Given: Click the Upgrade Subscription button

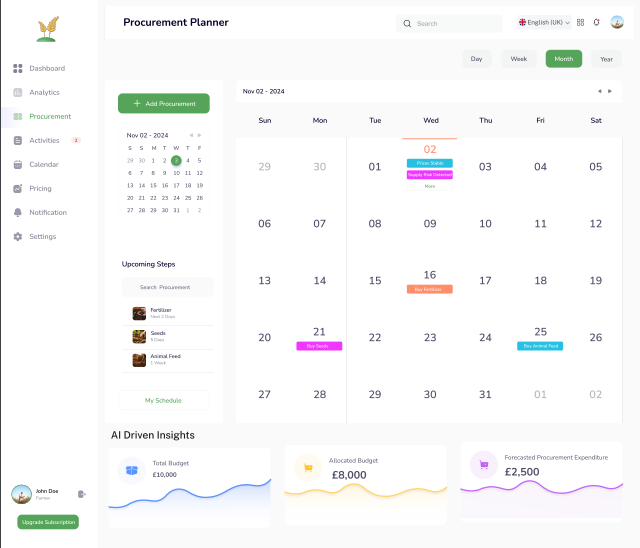Looking at the screenshot, I should point(48,522).
